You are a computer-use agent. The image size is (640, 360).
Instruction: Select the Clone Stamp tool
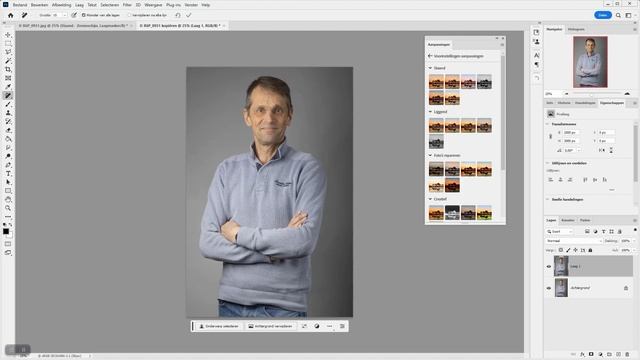(x=8, y=113)
